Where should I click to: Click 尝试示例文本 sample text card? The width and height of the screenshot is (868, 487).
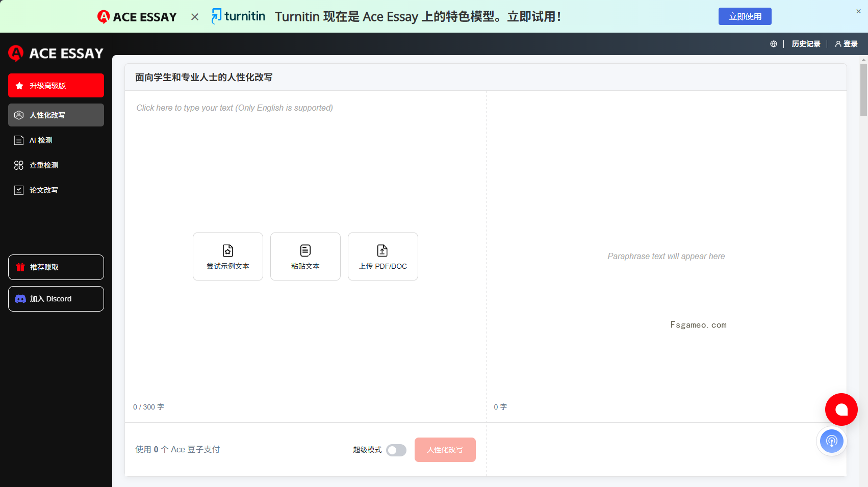[x=228, y=257]
